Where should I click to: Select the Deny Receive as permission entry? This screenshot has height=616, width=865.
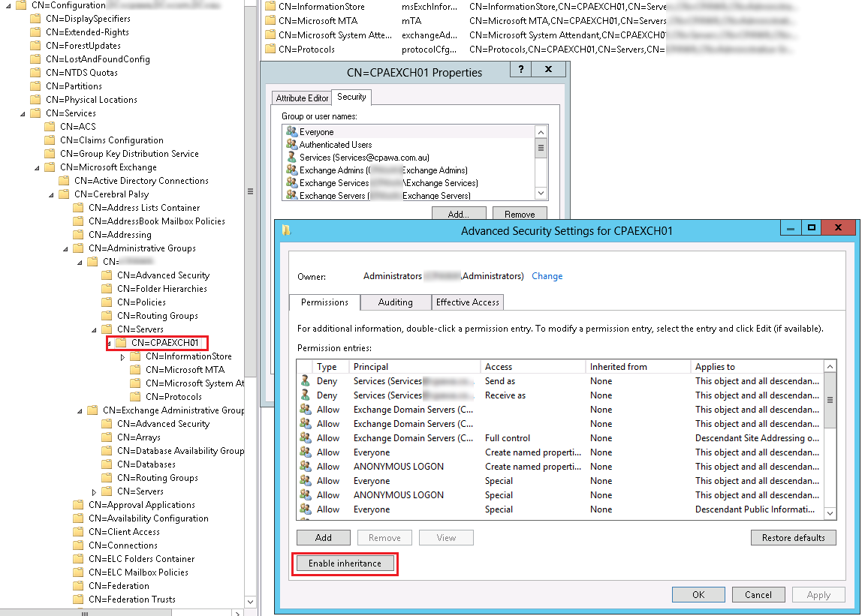click(x=560, y=395)
